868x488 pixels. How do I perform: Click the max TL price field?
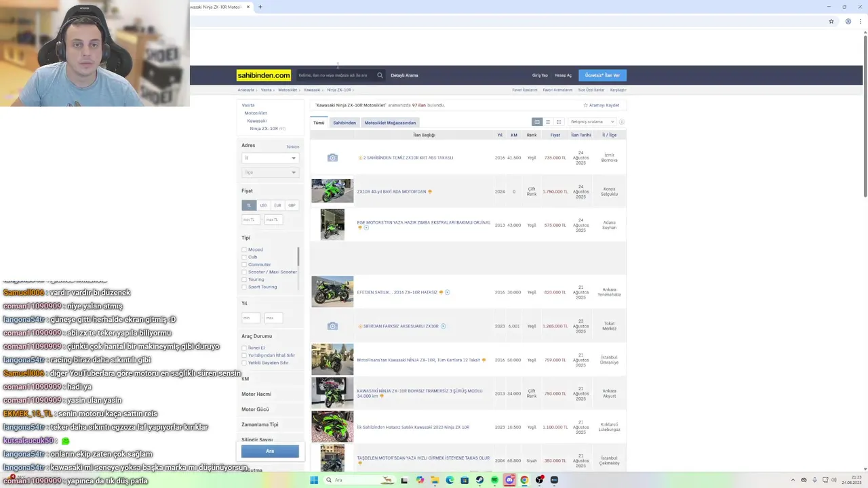273,220
